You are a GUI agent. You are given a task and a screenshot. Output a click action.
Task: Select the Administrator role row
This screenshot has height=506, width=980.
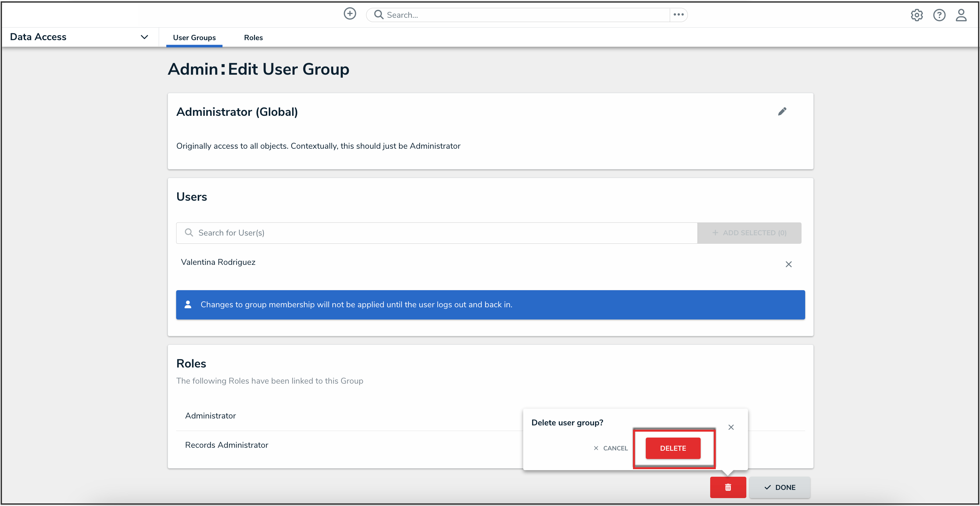click(210, 416)
